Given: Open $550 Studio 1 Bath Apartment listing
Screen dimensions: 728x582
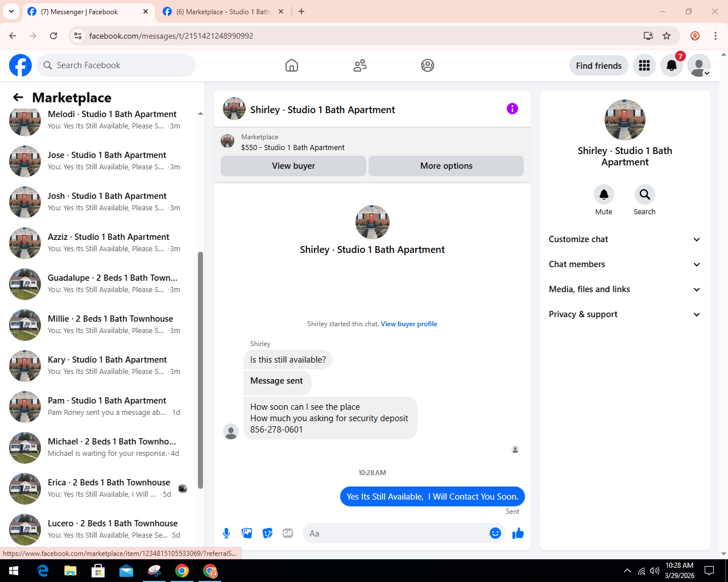Looking at the screenshot, I should pyautogui.click(x=293, y=147).
